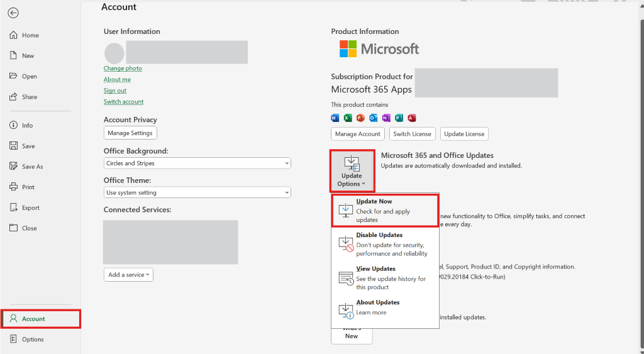Viewport: 644px width, 354px height.
Task: Click the Update License button
Action: coord(464,134)
